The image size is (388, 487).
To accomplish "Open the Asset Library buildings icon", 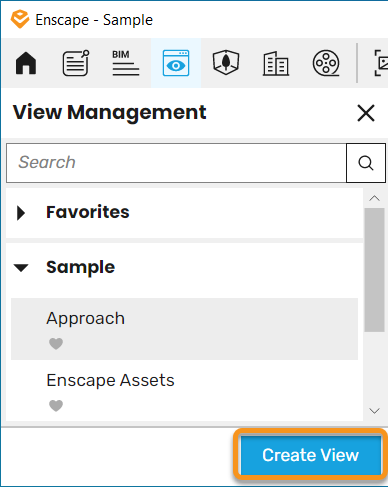I will pos(276,63).
